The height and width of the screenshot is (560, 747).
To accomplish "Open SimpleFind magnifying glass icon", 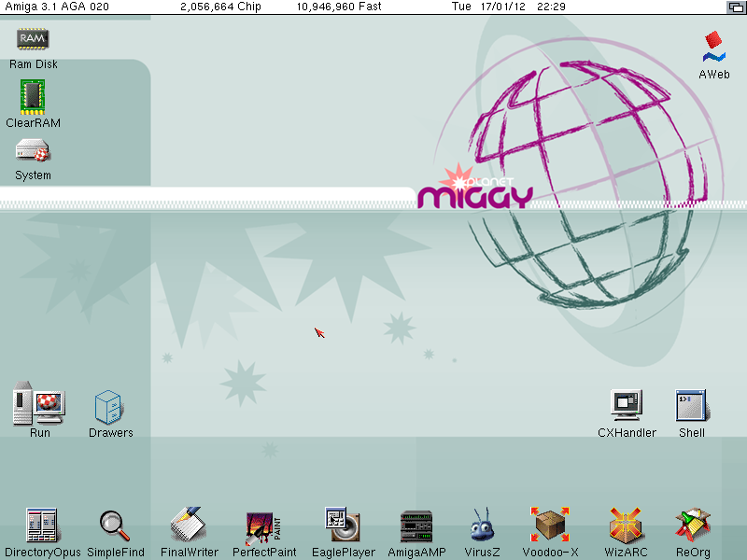I will (115, 525).
